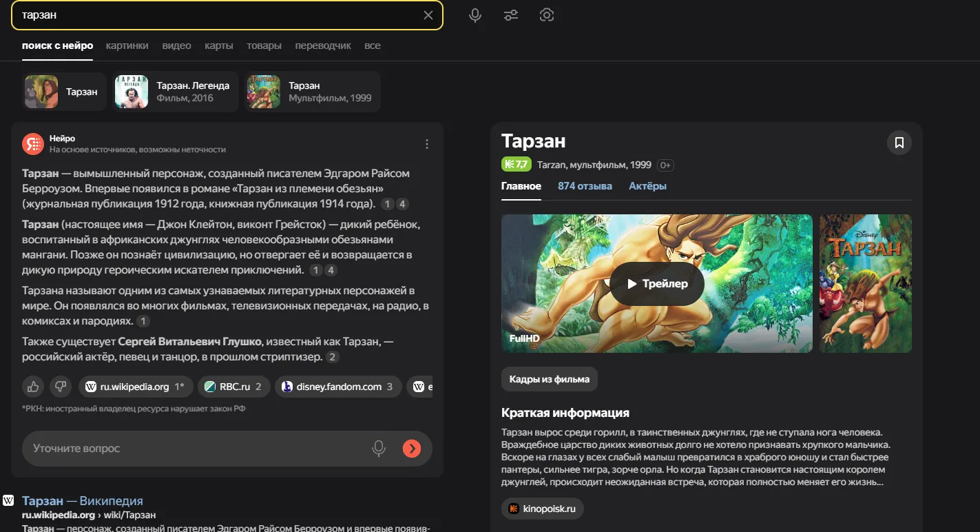Open the kinopoisk.ru source button
Screen dimensions: 980x532
(543, 509)
